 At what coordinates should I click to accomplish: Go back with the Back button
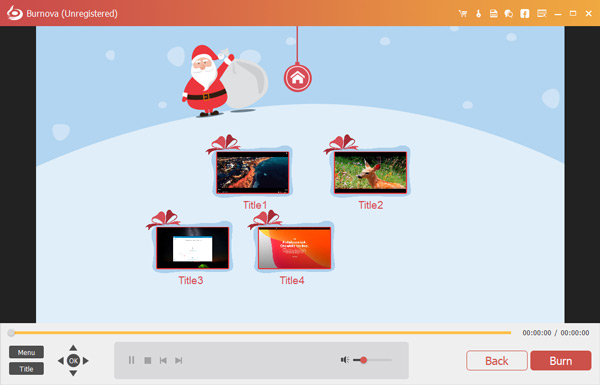pos(497,361)
